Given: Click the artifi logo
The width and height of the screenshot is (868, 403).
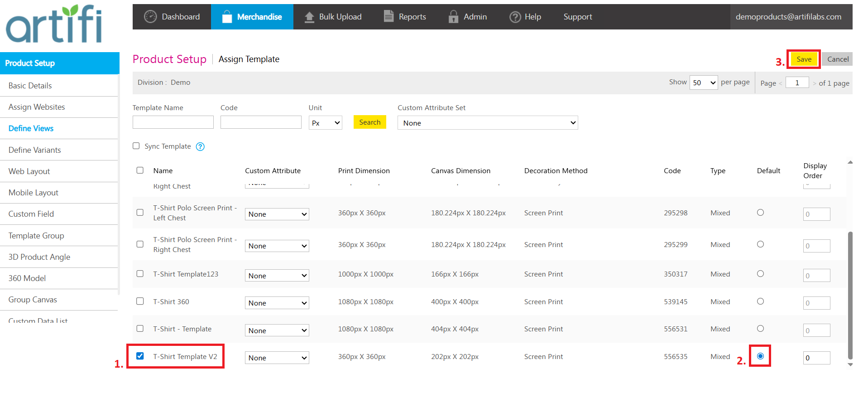Looking at the screenshot, I should point(54,24).
